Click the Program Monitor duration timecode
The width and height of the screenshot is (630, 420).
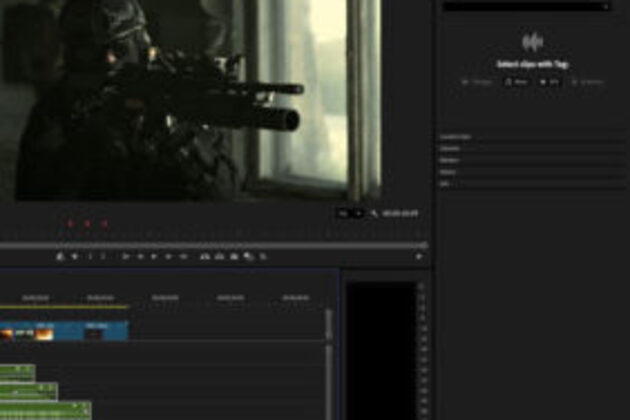point(400,214)
